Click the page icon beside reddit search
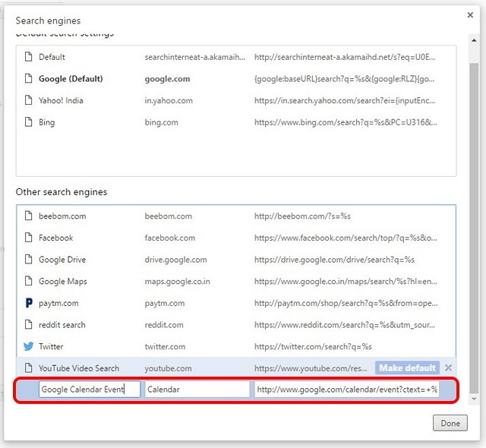Viewport: 486px width, 448px height. (x=29, y=324)
